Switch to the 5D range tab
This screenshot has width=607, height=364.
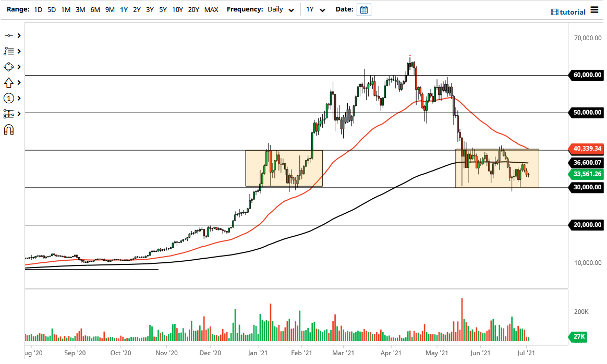(51, 9)
